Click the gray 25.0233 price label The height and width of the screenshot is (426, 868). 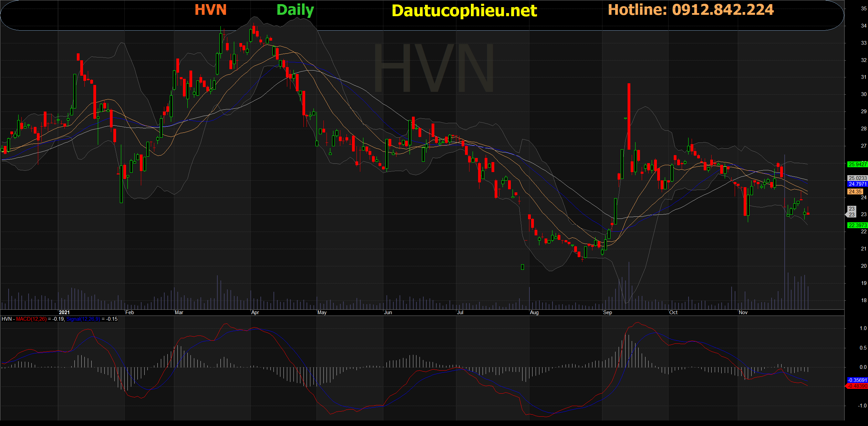857,178
